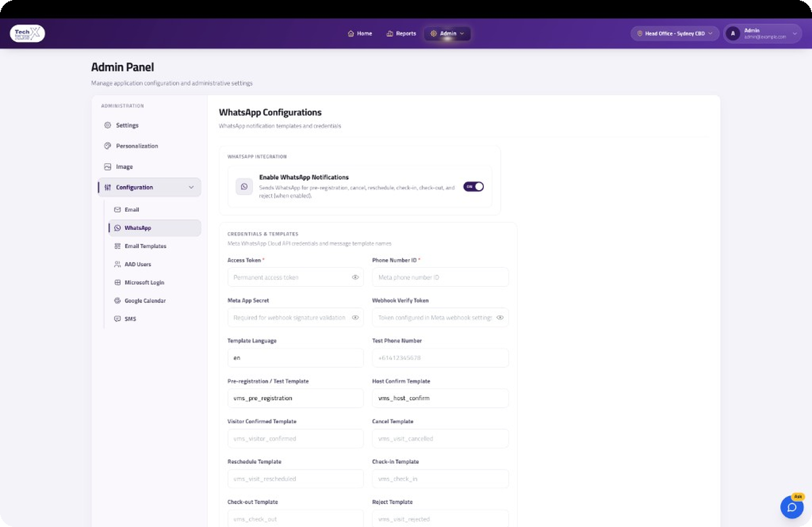Viewport: 812px width, 527px height.
Task: Click the Host Confirm Template field
Action: [x=441, y=398]
